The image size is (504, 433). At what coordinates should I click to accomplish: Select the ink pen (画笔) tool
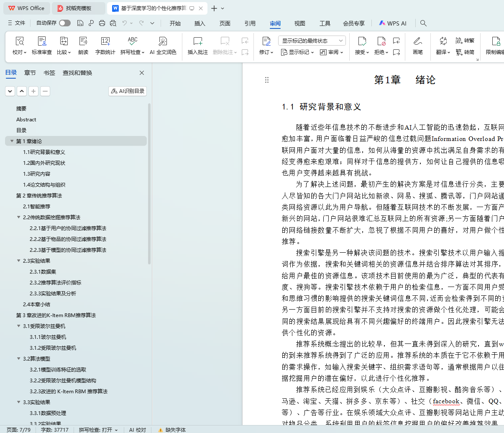417,41
